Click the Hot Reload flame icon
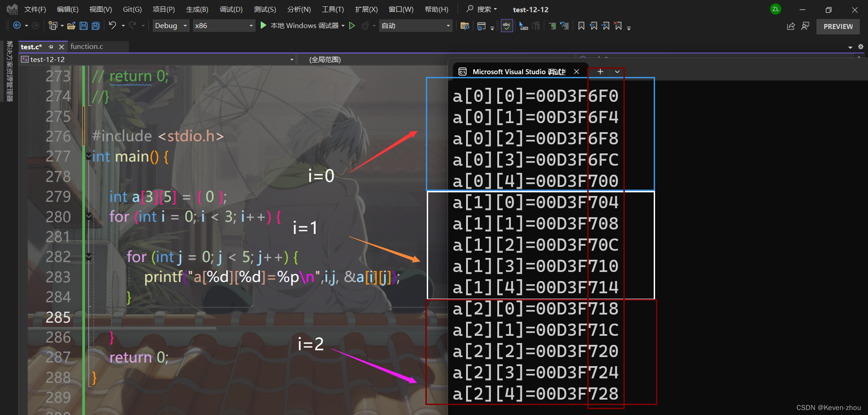This screenshot has height=415, width=868. point(365,26)
